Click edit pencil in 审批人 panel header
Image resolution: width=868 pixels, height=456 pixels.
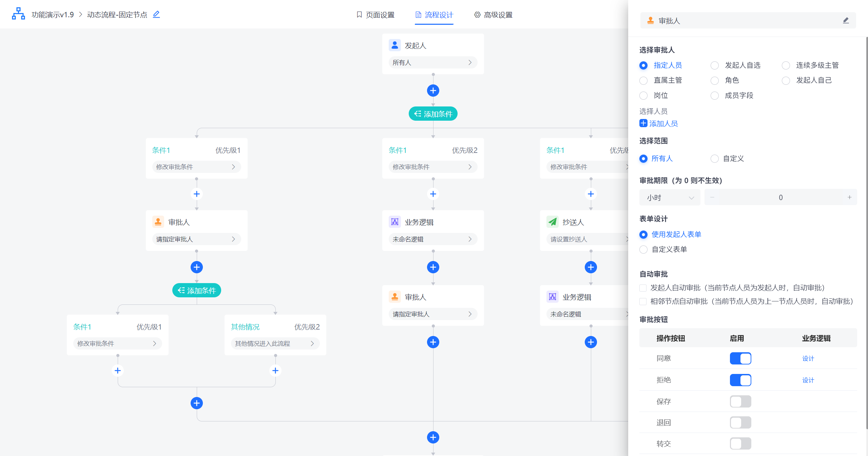pyautogui.click(x=846, y=21)
